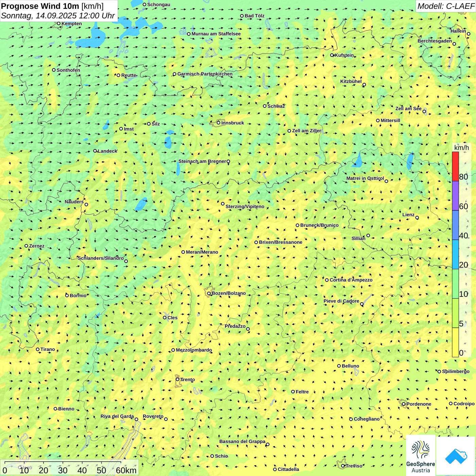The image size is (476, 476).
Task: Click the 'Predazzo' label
Action: click(x=235, y=326)
